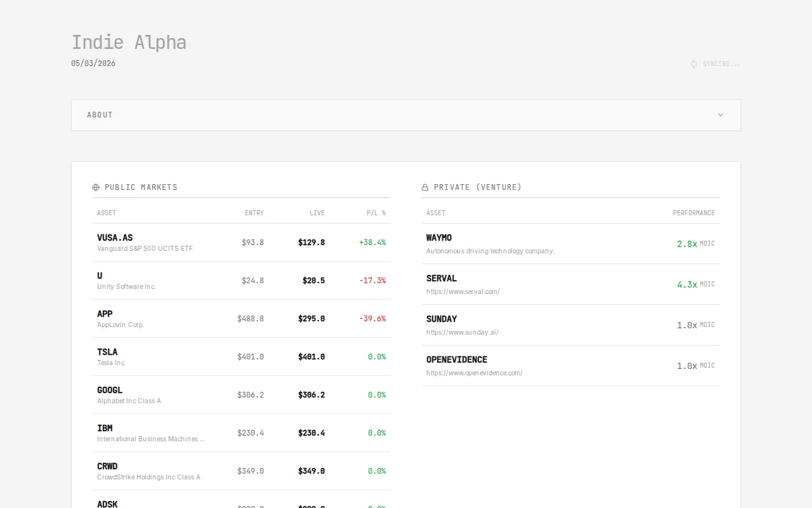Screen dimensions: 812x508
Task: Click the $295.0 live price
Action: click(x=311, y=319)
